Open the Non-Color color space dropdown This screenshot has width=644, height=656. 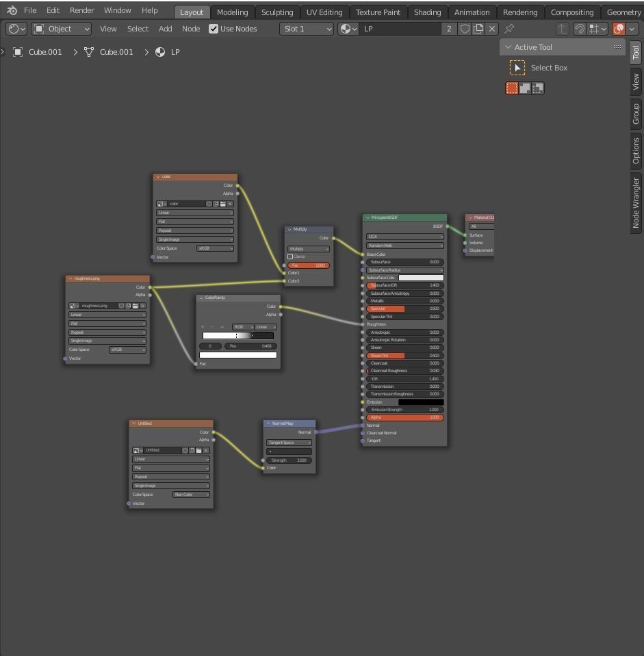pyautogui.click(x=191, y=495)
